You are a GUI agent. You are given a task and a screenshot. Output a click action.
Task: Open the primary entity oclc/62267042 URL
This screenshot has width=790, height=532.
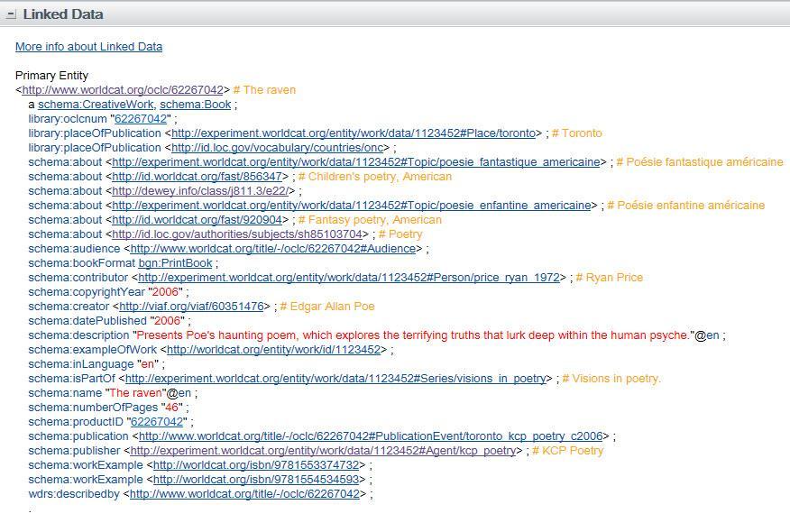pyautogui.click(x=123, y=90)
